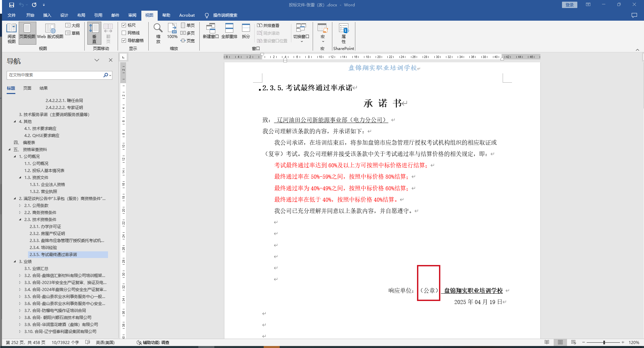This screenshot has width=644, height=348.
Task: Click 全部重排 arrange all windows
Action: [229, 31]
